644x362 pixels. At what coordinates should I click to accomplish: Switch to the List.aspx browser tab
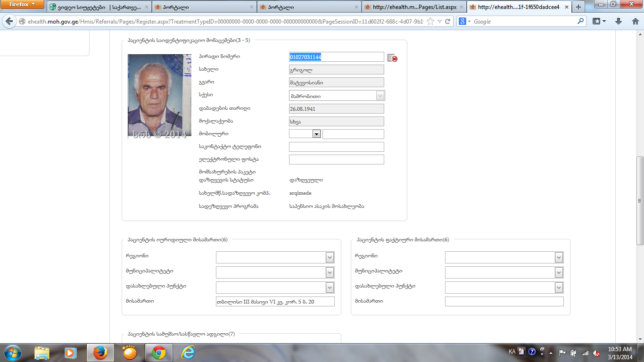[413, 7]
